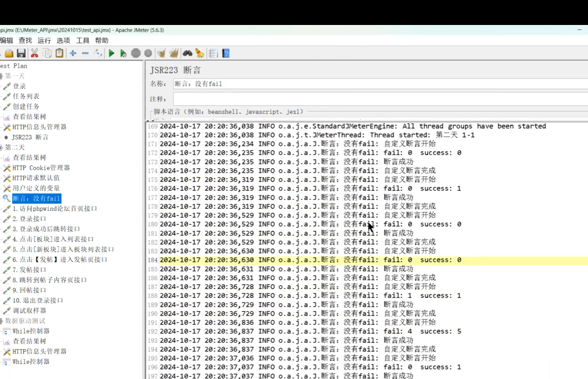Click the sampler icon beside 登录 in the tree

[7, 87]
